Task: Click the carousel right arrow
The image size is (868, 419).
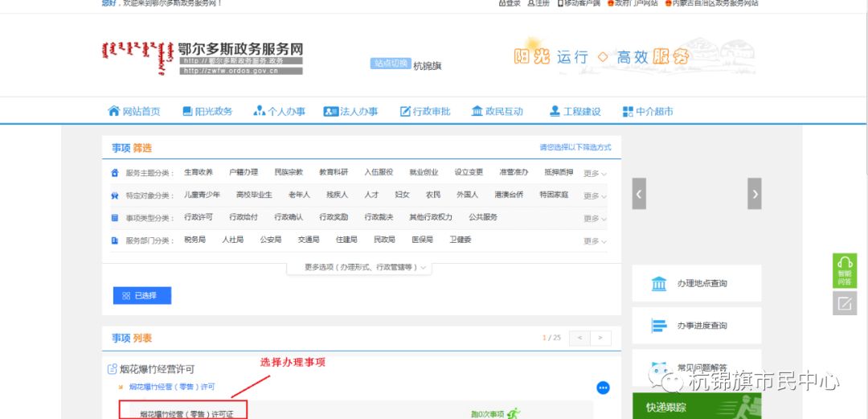Action: pos(754,194)
